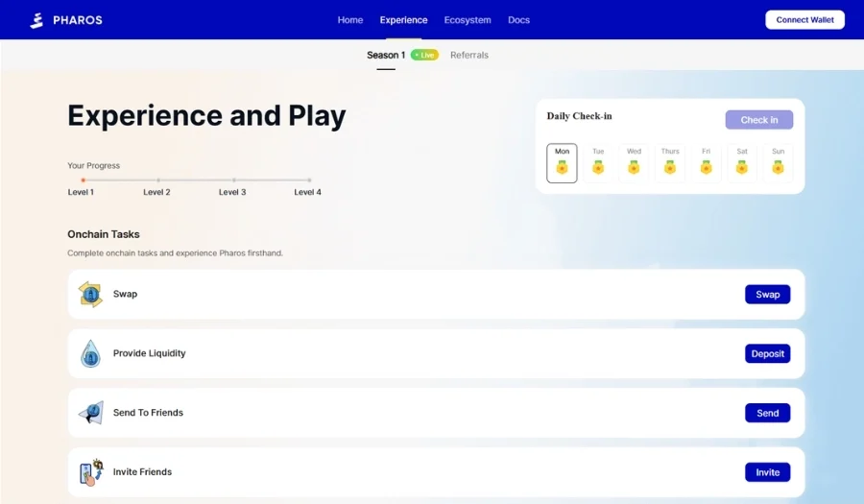This screenshot has height=504, width=864.
Task: Select Thursday's check-in medal
Action: click(x=670, y=167)
